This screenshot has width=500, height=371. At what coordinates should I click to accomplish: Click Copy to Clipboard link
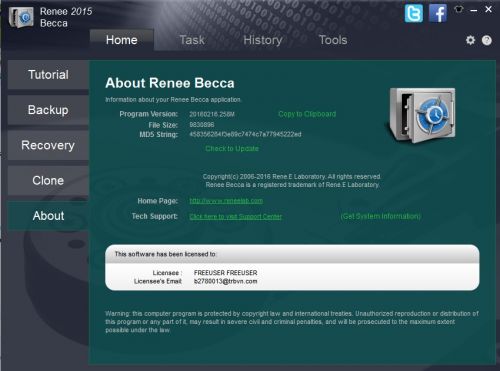coord(307,114)
